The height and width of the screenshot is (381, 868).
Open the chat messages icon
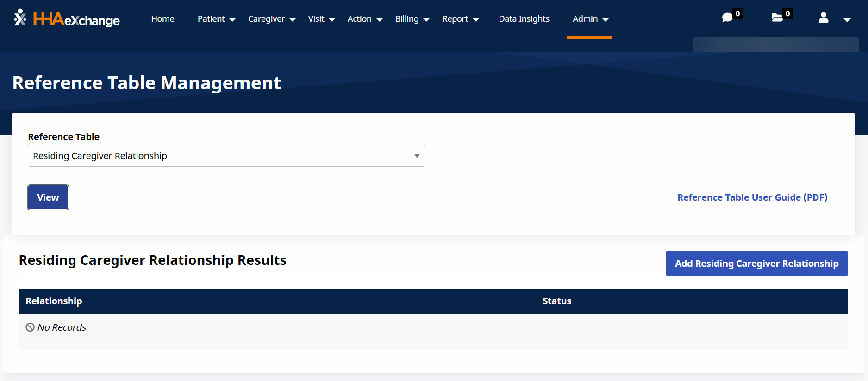coord(727,18)
